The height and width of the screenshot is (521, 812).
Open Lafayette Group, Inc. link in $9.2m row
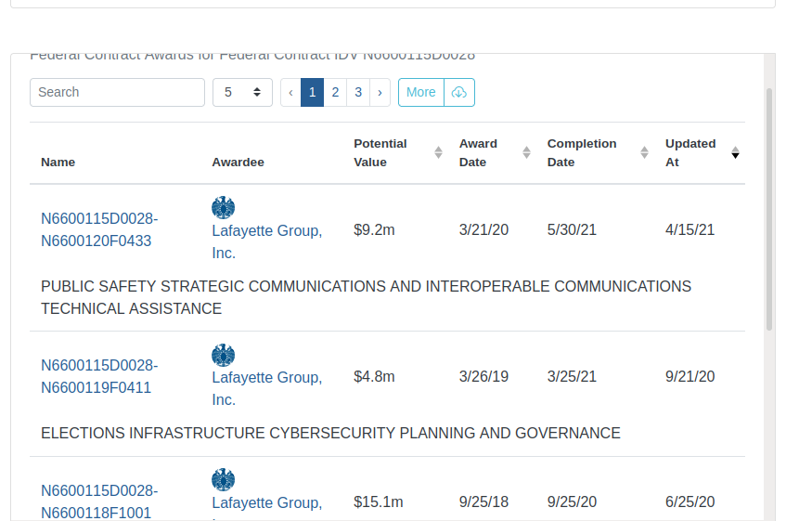pos(266,241)
